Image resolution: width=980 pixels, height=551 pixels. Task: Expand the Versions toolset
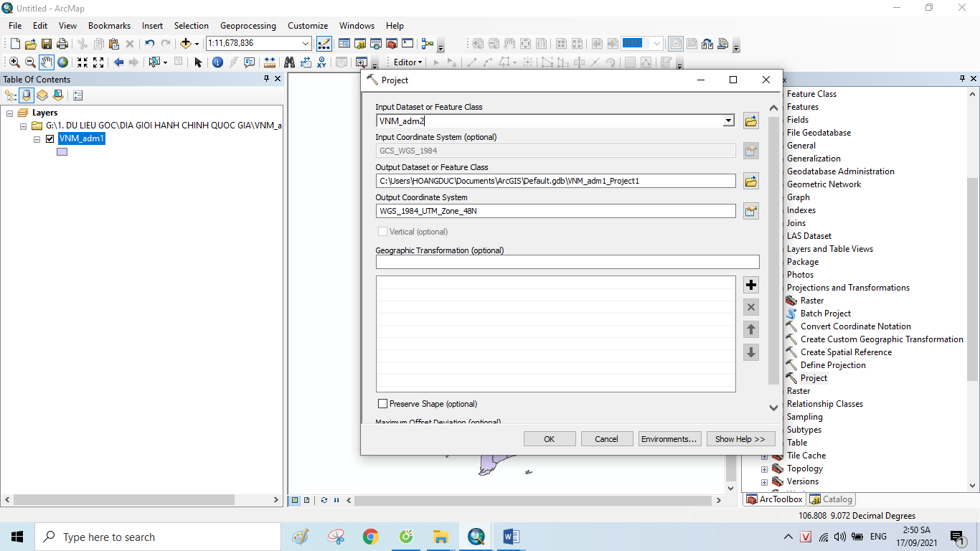[x=764, y=481]
